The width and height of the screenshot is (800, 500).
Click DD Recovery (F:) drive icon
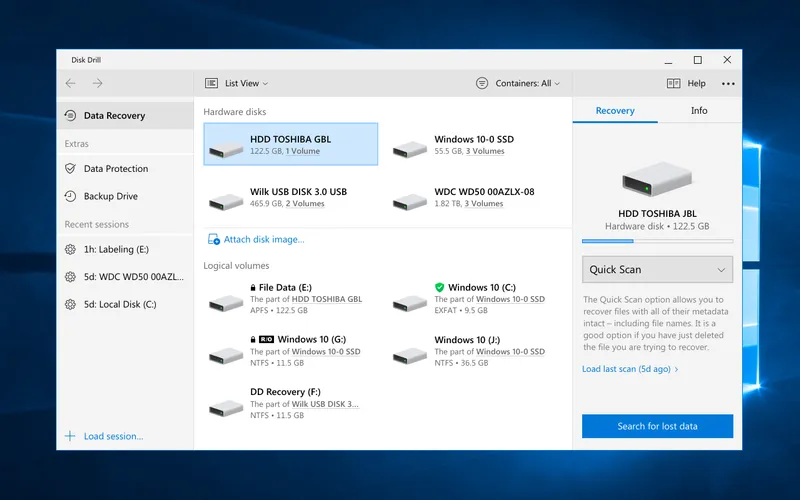click(x=226, y=407)
